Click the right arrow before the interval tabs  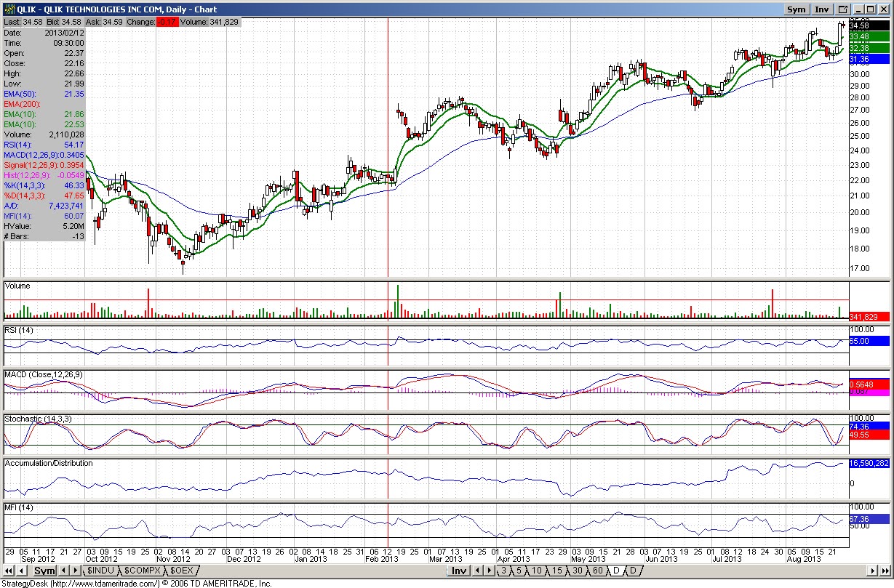490,571
